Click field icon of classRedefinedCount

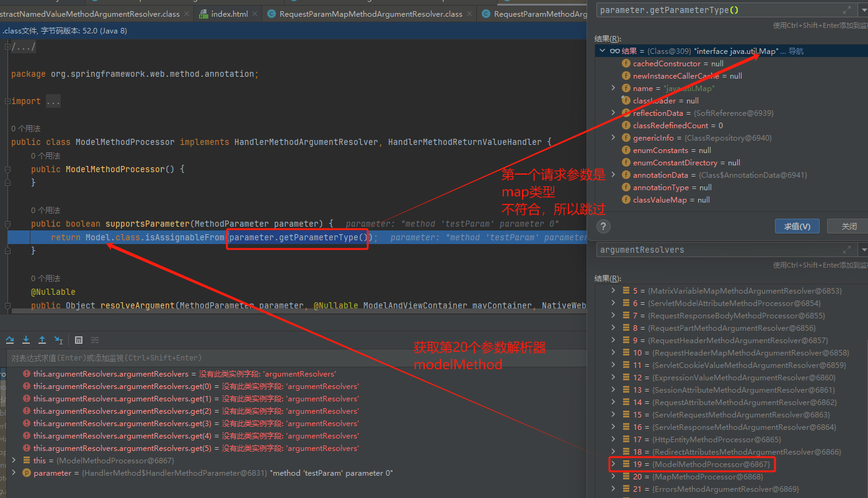(626, 126)
